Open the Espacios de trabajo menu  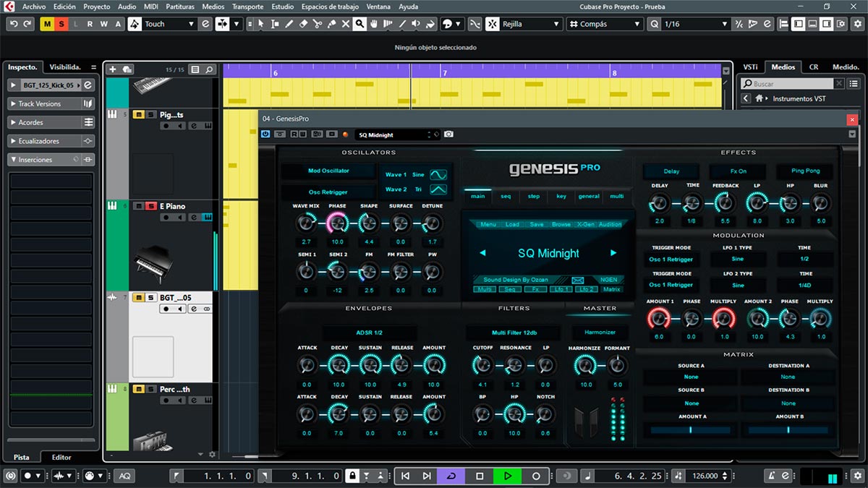point(330,7)
